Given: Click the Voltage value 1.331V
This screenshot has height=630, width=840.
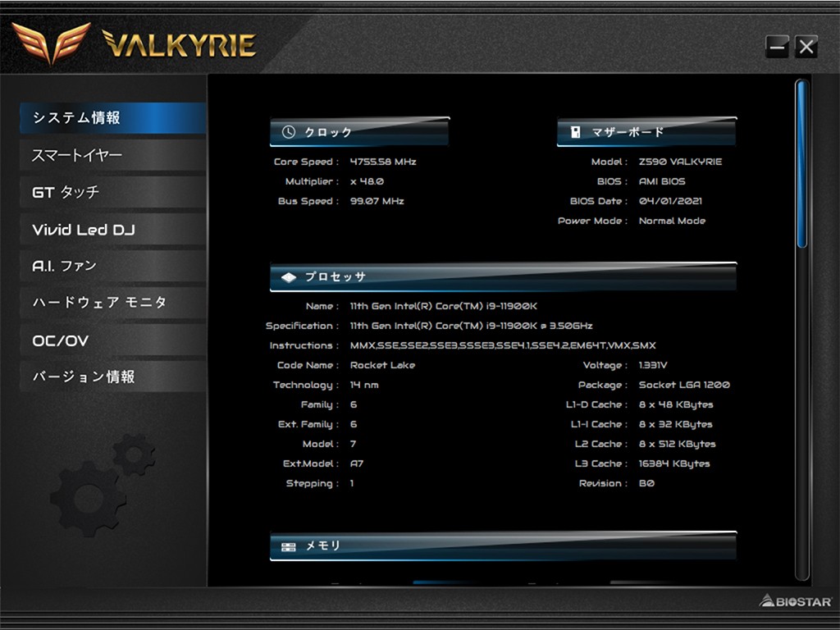Looking at the screenshot, I should pos(652,365).
